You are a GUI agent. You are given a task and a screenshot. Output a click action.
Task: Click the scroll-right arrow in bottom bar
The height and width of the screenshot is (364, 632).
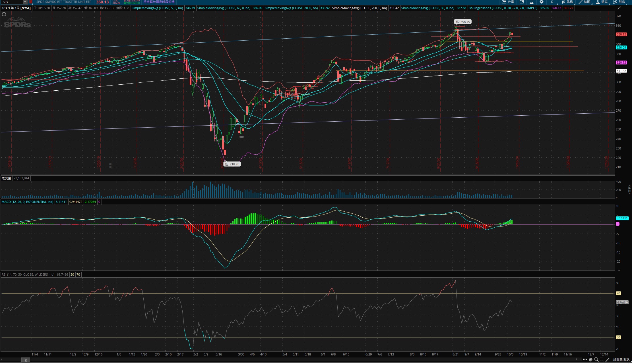tap(580, 359)
